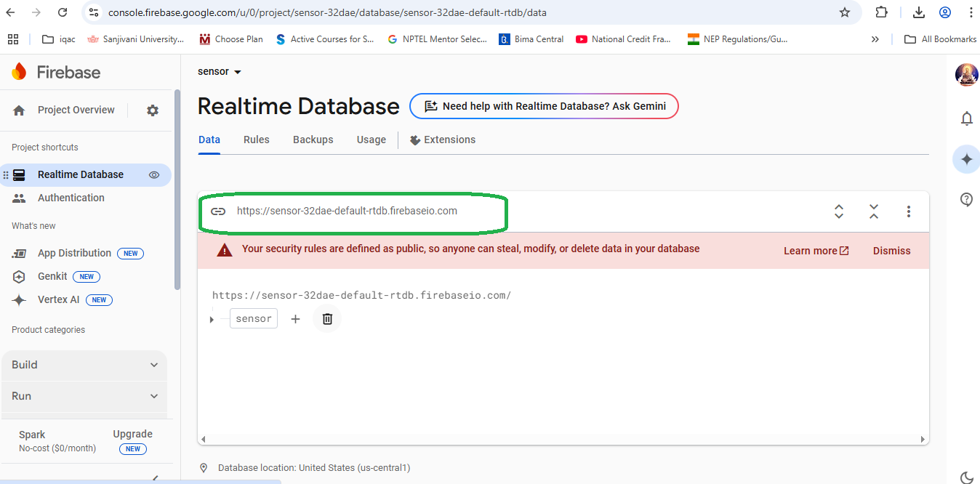The image size is (980, 484).
Task: Click browser reload button
Action: tap(63, 12)
